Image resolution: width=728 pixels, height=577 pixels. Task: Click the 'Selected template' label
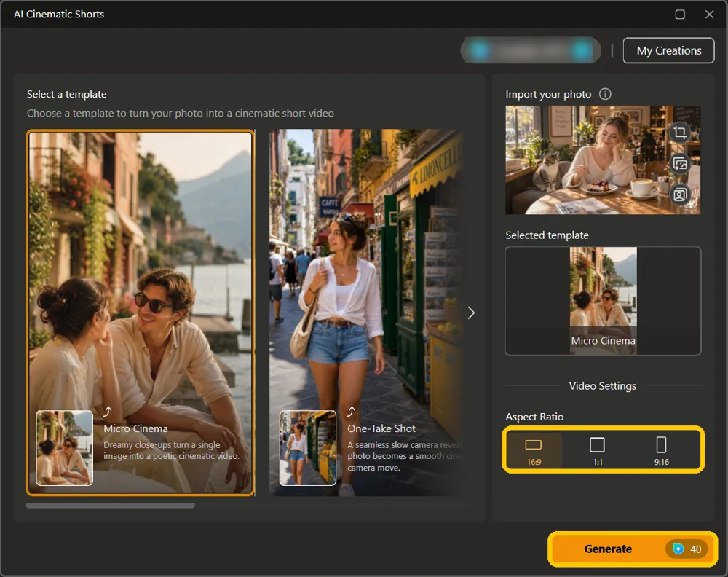(547, 235)
